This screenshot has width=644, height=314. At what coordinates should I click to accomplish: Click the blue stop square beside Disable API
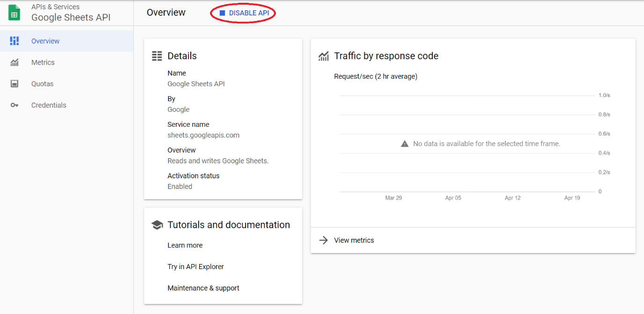pos(222,13)
